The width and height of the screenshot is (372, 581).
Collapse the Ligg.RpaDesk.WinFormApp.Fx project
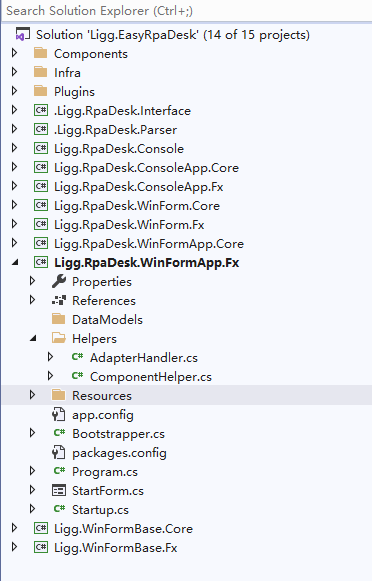(15, 263)
